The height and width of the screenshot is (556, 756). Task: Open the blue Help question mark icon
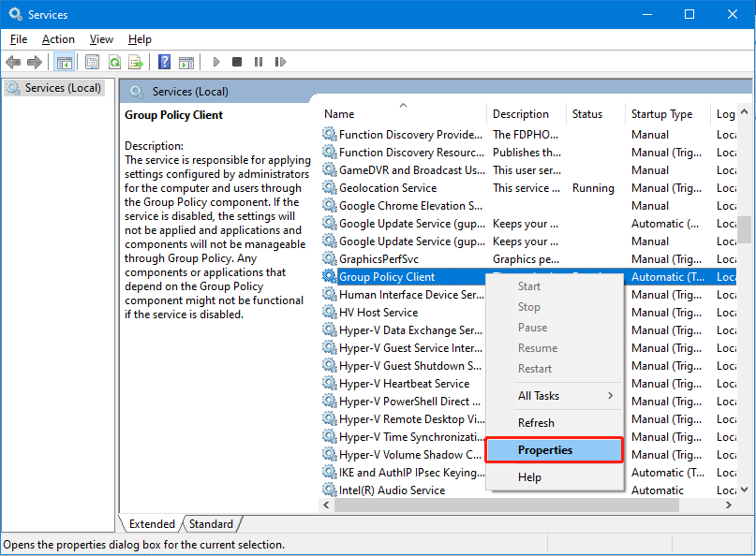tap(164, 63)
